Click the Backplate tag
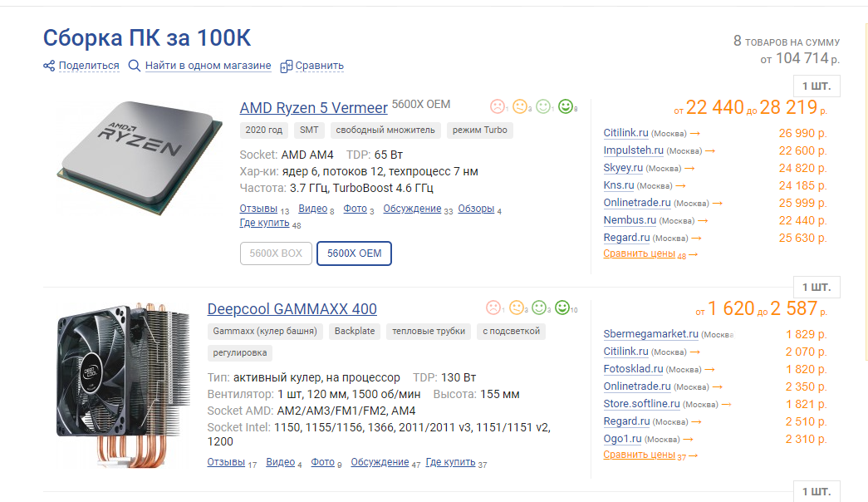 click(355, 332)
